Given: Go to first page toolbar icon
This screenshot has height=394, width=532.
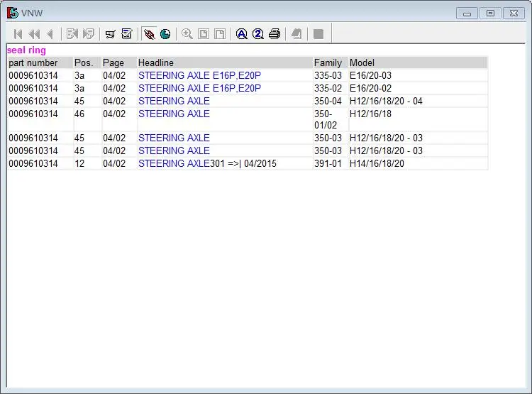Looking at the screenshot, I should [x=18, y=34].
